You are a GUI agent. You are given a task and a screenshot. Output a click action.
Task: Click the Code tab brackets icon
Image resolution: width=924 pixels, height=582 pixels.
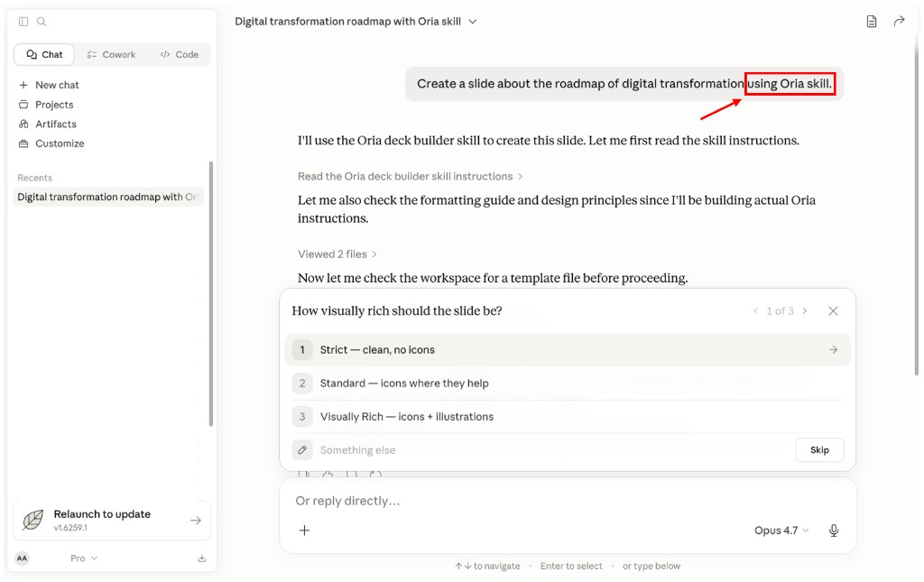[x=165, y=54]
